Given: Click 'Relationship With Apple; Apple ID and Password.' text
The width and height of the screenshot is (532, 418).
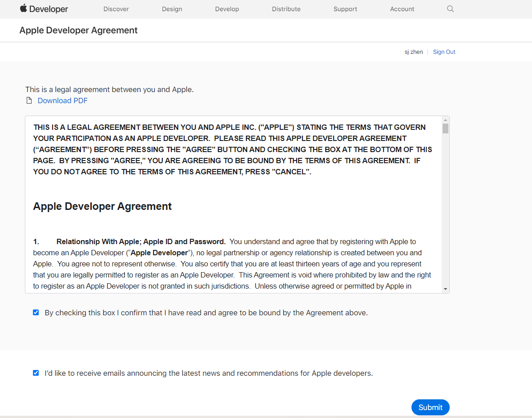Looking at the screenshot, I should point(141,241).
